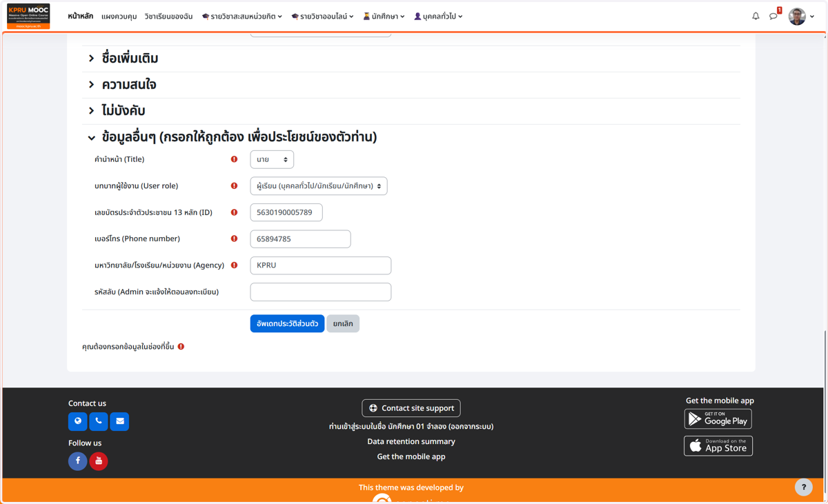Click the empty รหัสลับ input field
The height and width of the screenshot is (504, 828).
click(321, 292)
